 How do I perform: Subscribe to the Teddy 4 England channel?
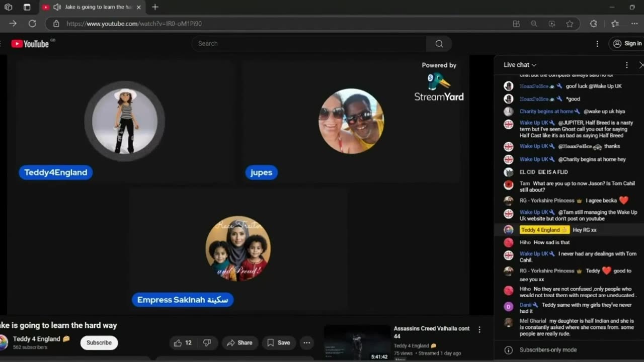[99, 343]
